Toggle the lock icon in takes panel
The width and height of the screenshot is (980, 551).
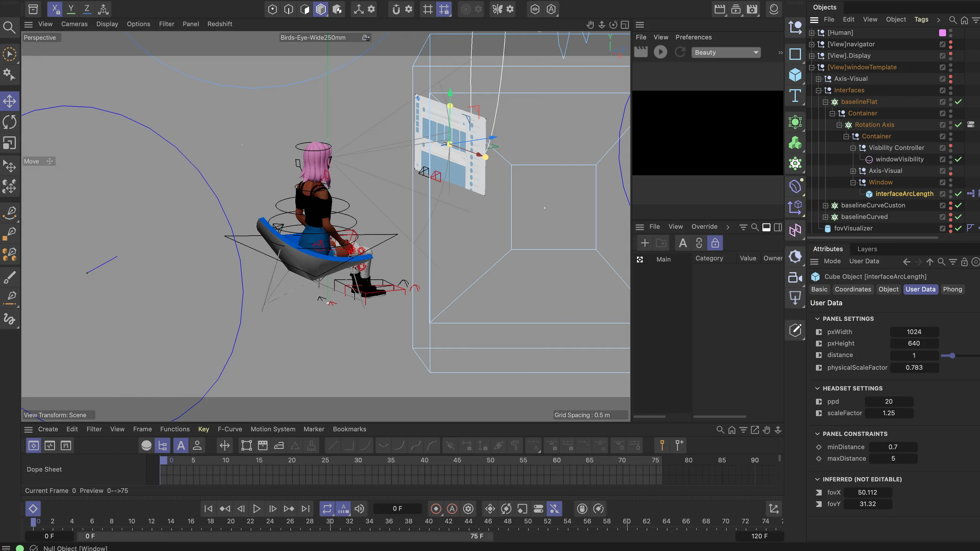point(715,243)
